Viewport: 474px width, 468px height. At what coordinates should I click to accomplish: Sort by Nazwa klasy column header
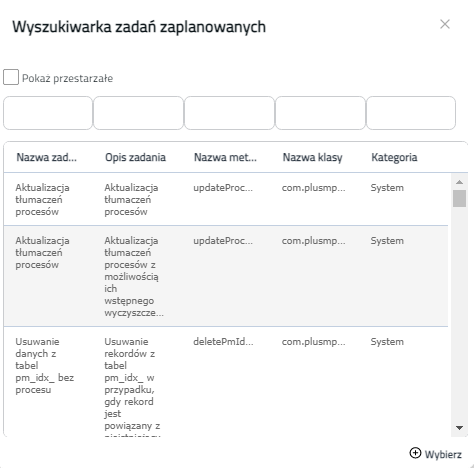point(312,157)
